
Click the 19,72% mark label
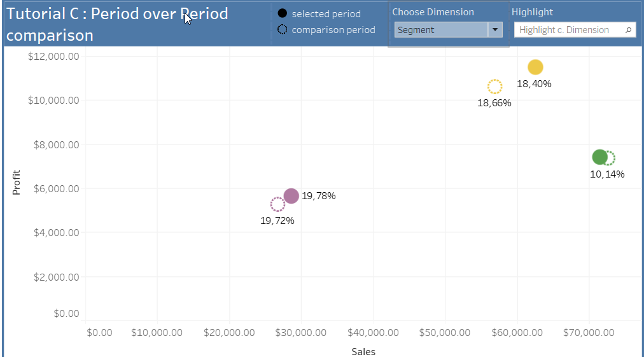tap(277, 221)
